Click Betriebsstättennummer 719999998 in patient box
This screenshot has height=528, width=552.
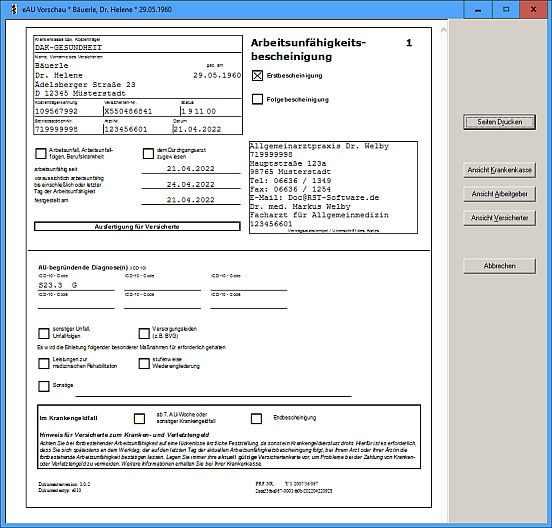56,129
